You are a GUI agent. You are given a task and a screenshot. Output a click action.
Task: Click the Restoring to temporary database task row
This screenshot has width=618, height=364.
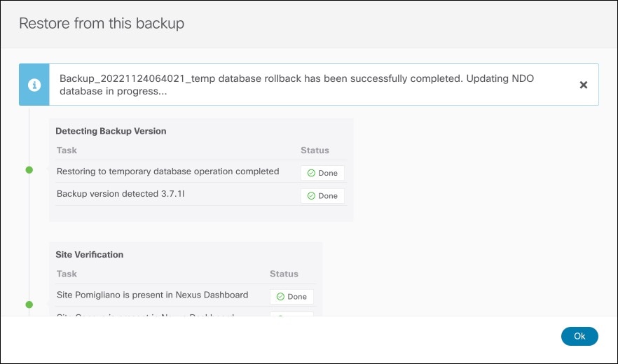tap(201, 171)
